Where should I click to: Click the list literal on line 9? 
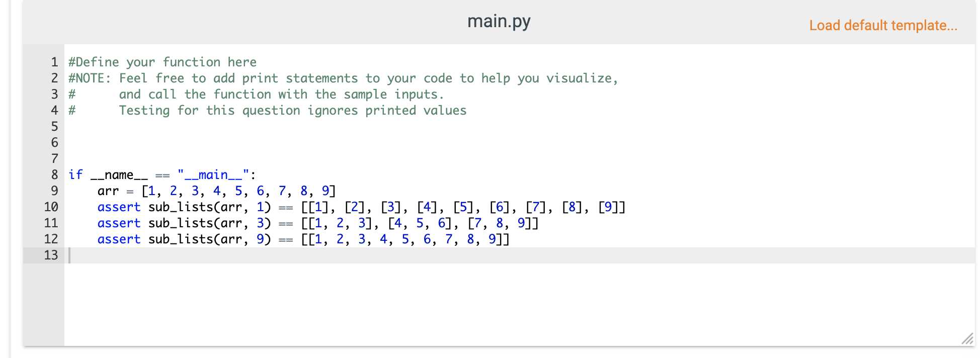pyautogui.click(x=236, y=191)
